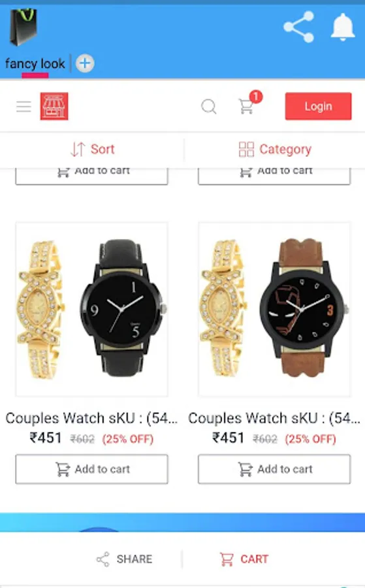The height and width of the screenshot is (588, 365).
Task: Tap CART in the bottom bar
Action: [244, 559]
